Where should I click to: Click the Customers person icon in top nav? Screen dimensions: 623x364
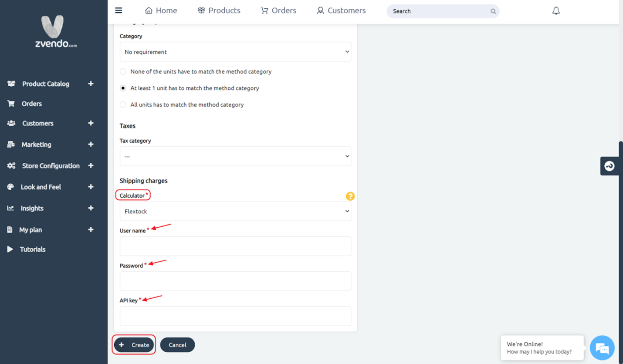click(x=321, y=10)
